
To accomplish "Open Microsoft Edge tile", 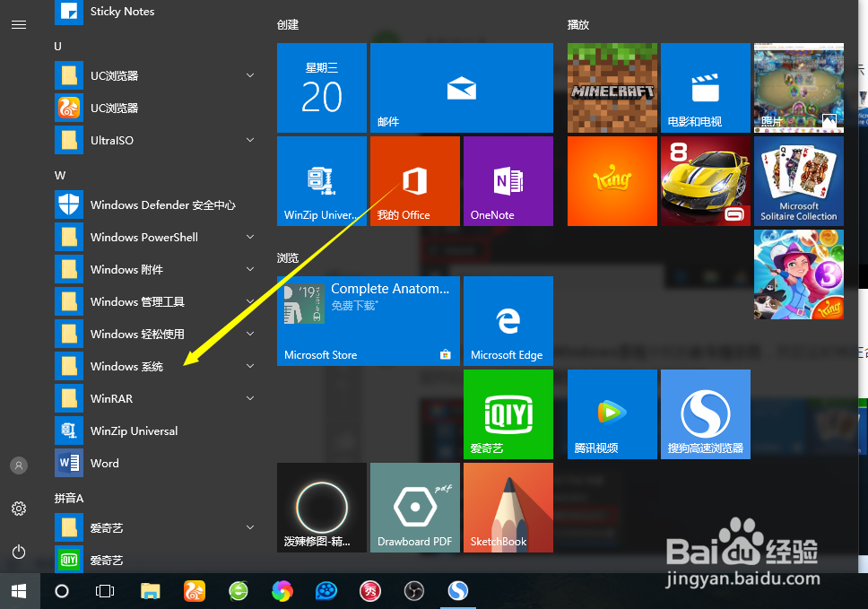I will click(508, 321).
